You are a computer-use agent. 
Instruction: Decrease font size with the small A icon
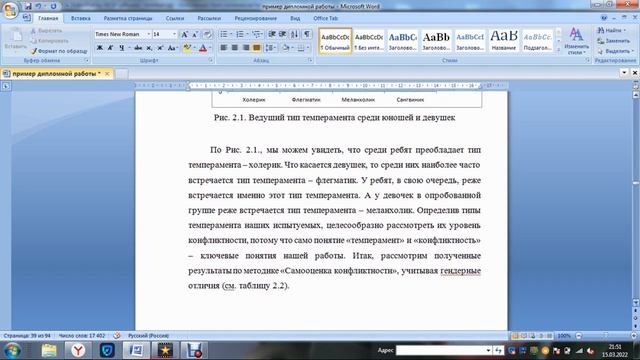click(195, 34)
